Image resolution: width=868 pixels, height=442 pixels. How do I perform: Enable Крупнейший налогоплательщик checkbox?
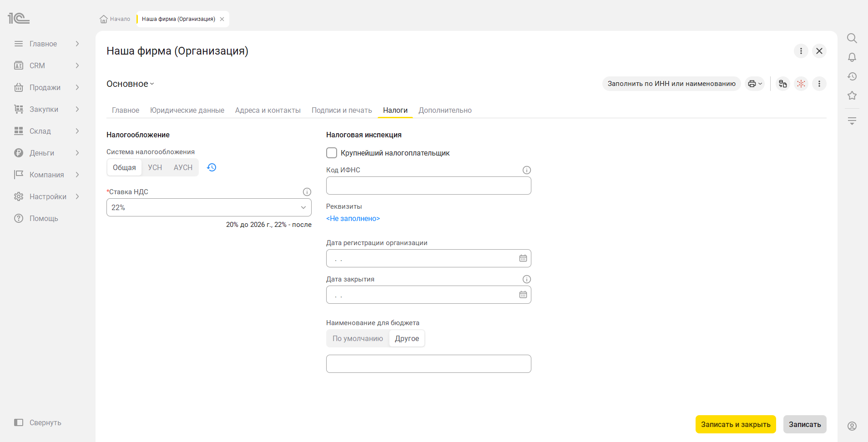(332, 153)
